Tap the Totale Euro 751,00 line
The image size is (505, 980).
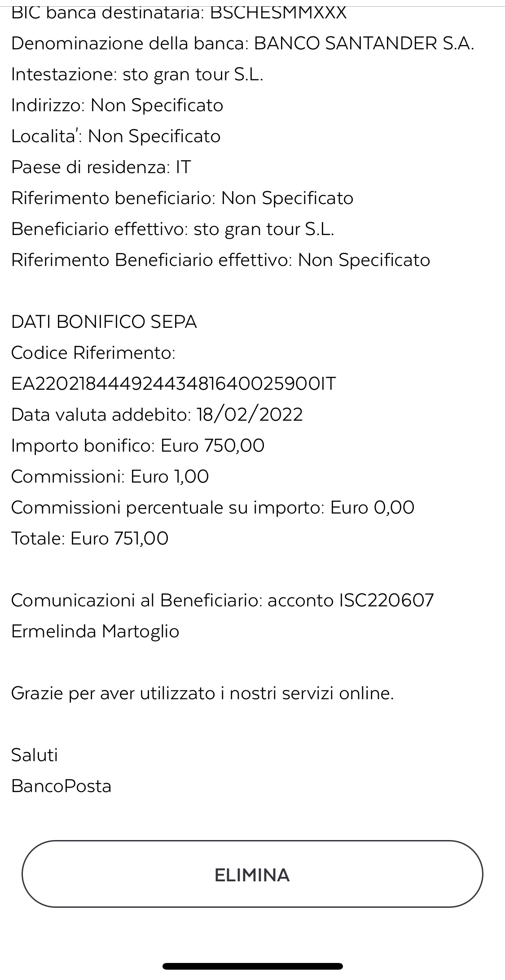click(x=90, y=539)
